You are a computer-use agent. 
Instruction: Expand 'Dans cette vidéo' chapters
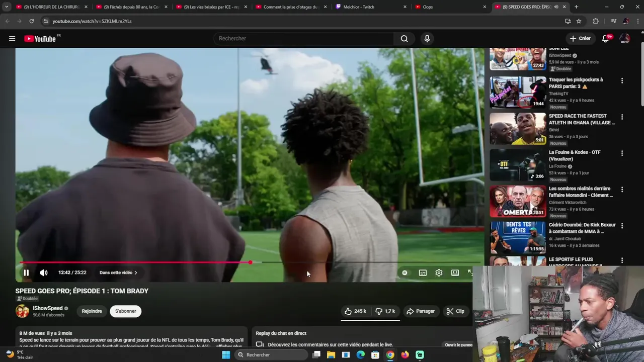[118, 273]
